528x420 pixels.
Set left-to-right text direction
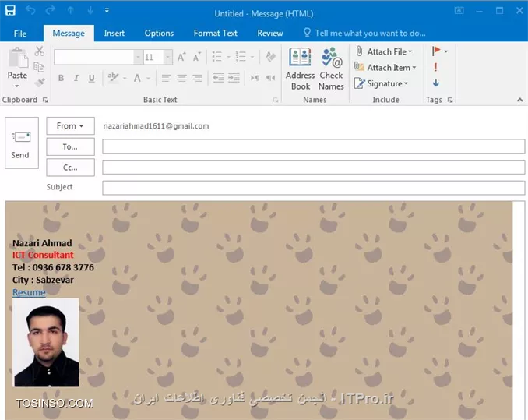255,78
